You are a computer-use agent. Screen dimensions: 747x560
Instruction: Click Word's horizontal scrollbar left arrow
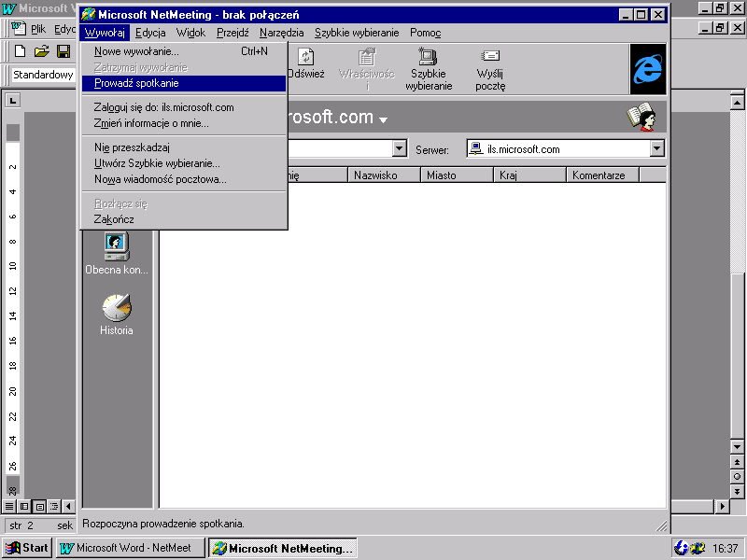pyautogui.click(x=68, y=506)
